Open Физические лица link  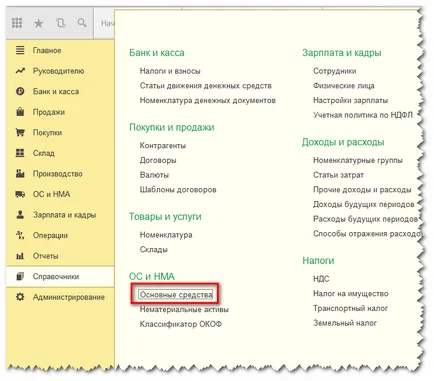tap(344, 86)
